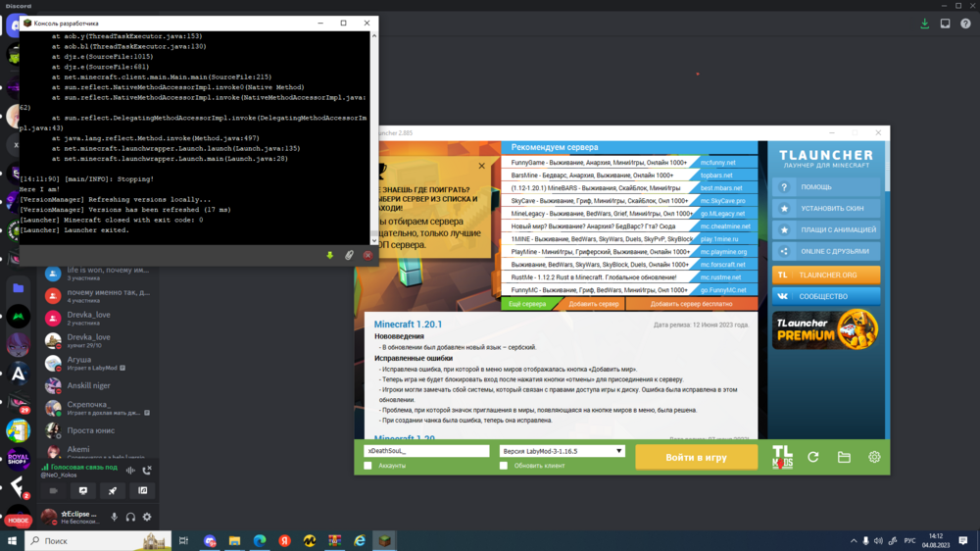Open TL Mods icon in TLauncher

(782, 457)
